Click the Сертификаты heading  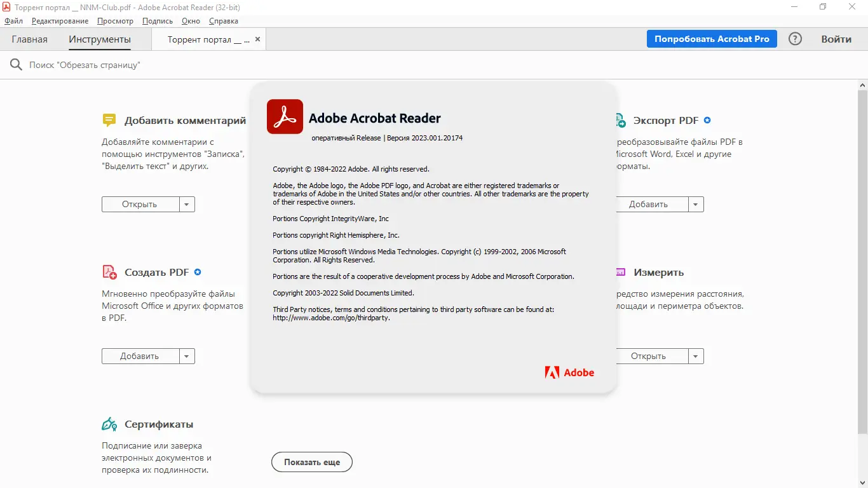[x=159, y=424]
